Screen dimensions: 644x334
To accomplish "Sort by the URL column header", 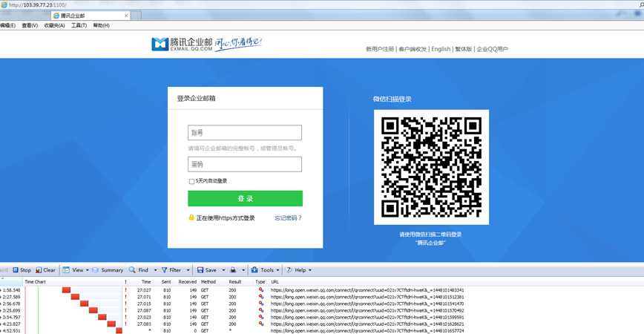I will click(x=275, y=282).
